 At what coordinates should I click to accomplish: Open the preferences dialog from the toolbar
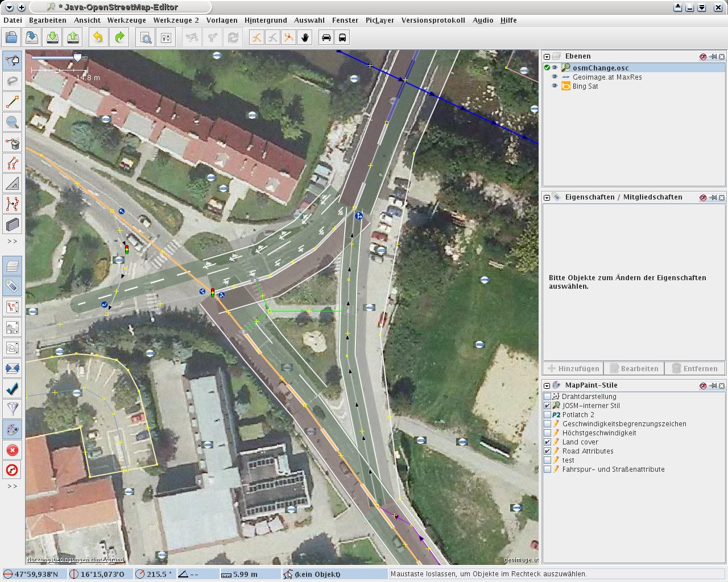[166, 38]
